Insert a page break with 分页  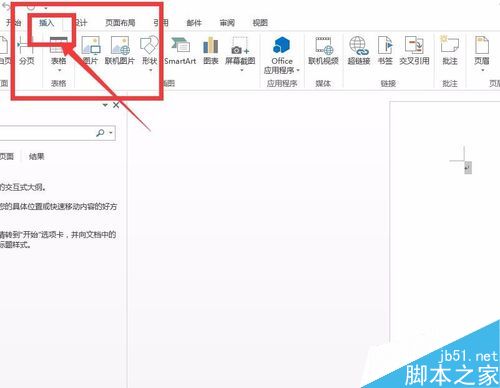coord(27,50)
